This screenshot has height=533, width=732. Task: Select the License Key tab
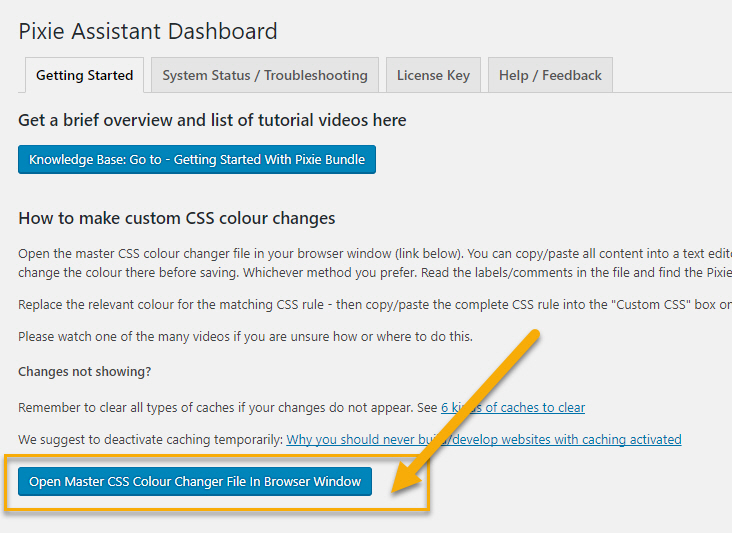tap(433, 75)
